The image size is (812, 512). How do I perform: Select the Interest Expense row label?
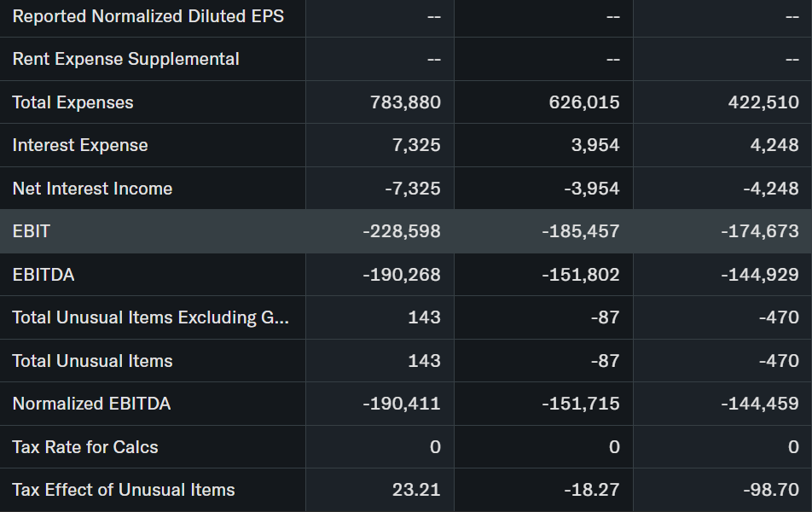80,145
